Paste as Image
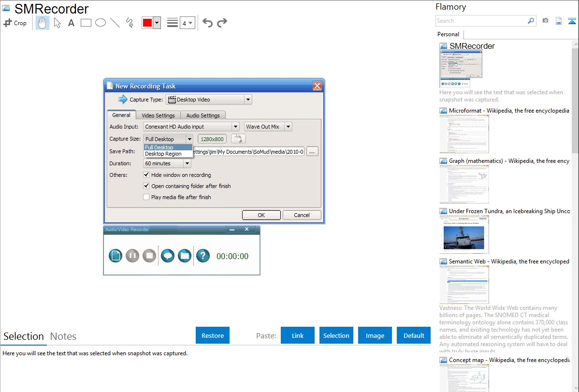The height and width of the screenshot is (392, 579). [375, 335]
